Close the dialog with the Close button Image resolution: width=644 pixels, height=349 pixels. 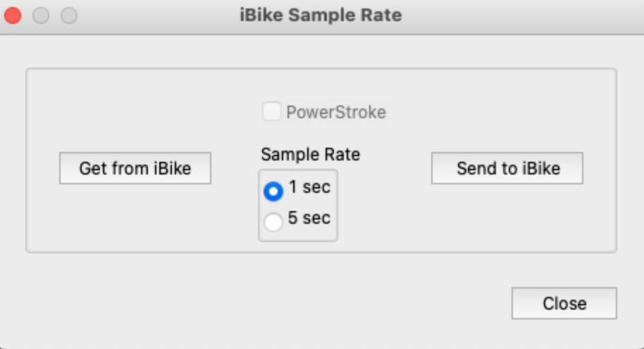[x=564, y=303]
